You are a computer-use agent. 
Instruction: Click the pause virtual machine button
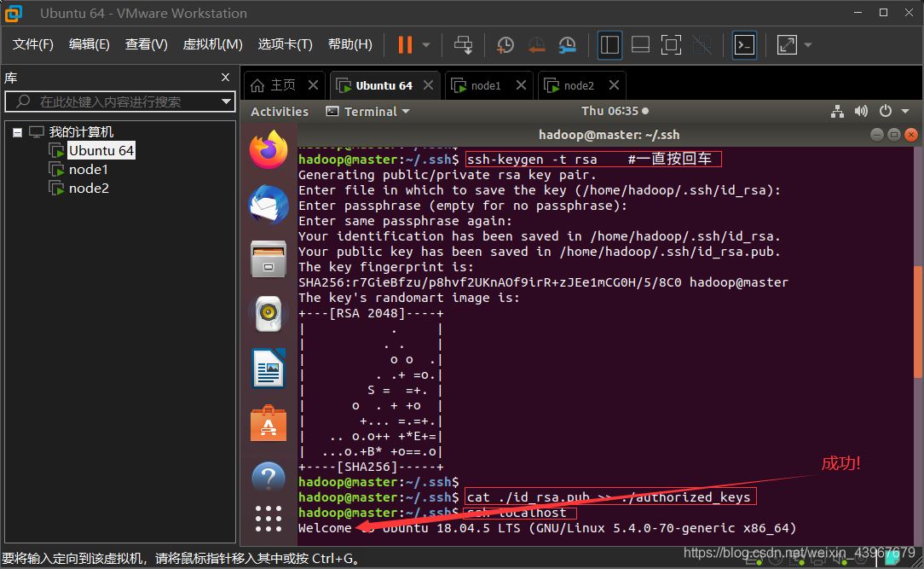click(405, 44)
